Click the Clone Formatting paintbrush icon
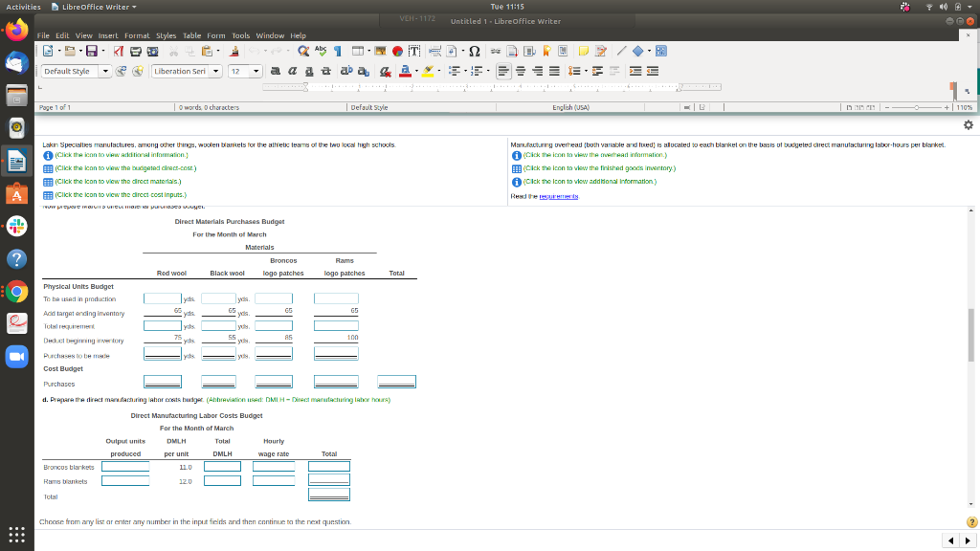 click(x=234, y=52)
